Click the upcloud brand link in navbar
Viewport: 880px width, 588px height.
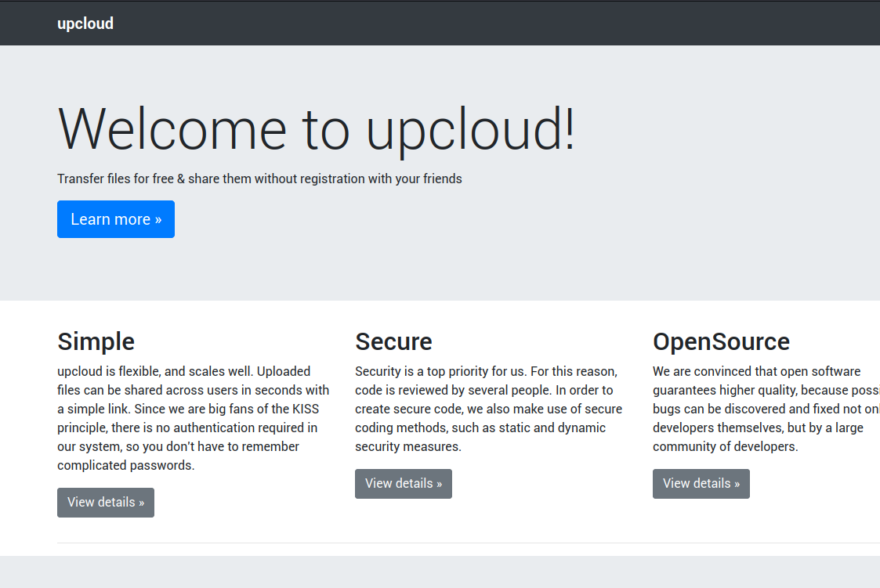pos(85,23)
